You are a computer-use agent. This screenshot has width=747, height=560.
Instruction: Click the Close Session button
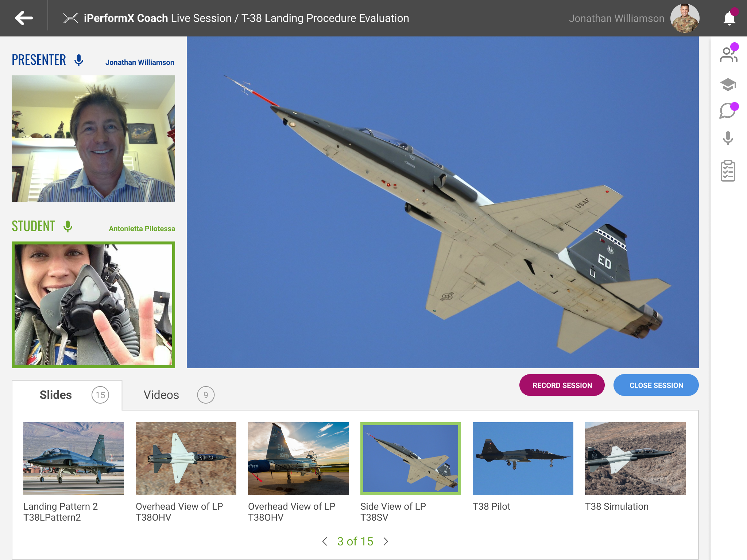click(656, 385)
